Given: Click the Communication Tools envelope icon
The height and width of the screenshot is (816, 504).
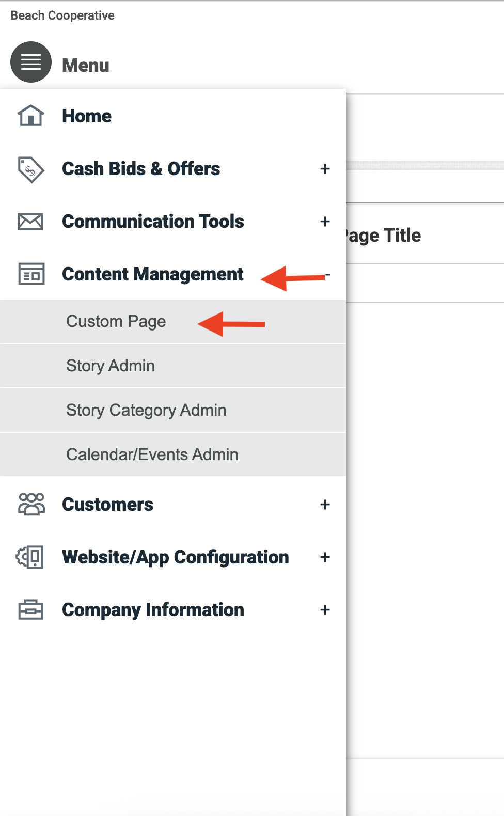Looking at the screenshot, I should coord(31,222).
